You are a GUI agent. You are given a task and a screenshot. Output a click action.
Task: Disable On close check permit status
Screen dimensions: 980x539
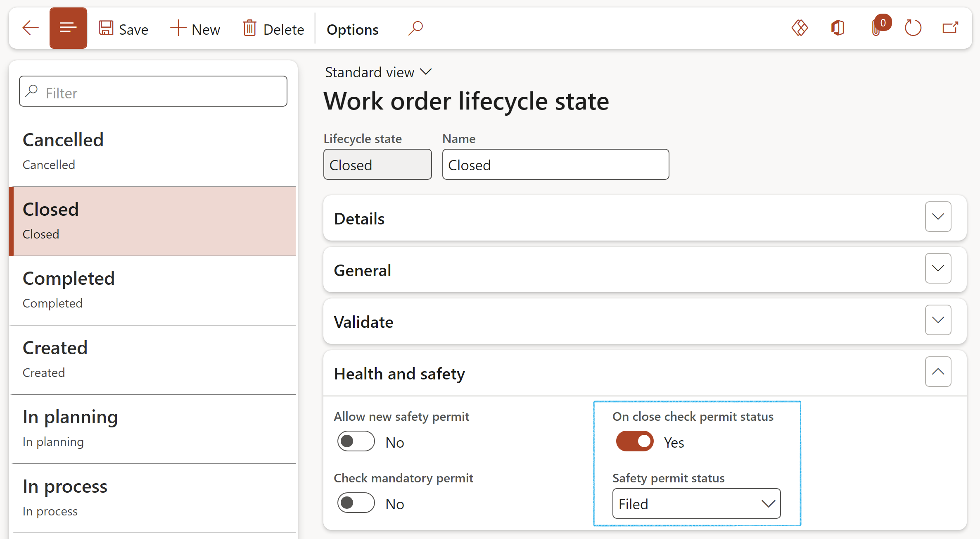tap(635, 441)
